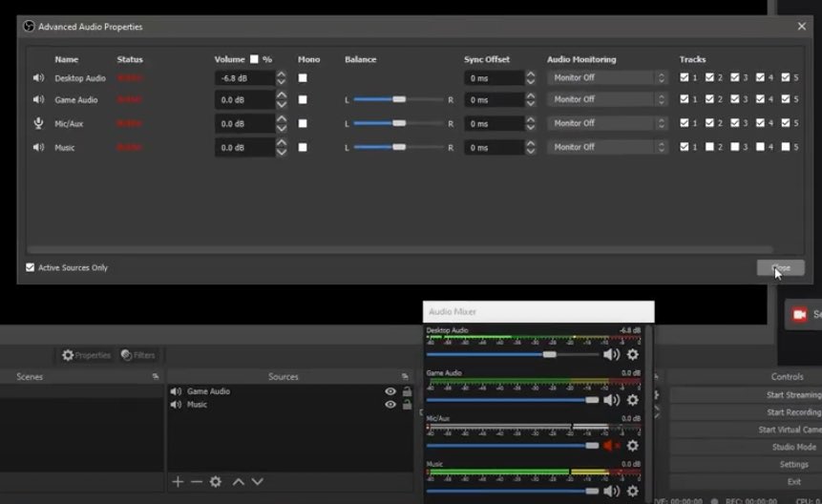Uncheck Active Sources Only
The width and height of the screenshot is (822, 504).
[30, 267]
